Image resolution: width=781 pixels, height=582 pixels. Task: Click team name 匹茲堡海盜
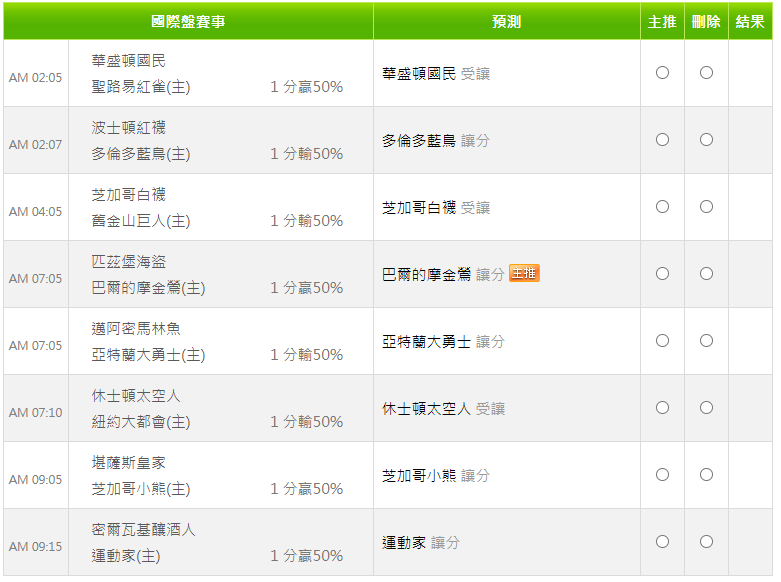pyautogui.click(x=129, y=262)
